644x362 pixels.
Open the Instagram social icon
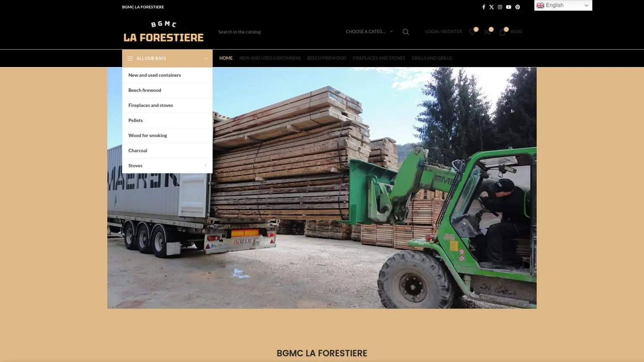tap(500, 7)
